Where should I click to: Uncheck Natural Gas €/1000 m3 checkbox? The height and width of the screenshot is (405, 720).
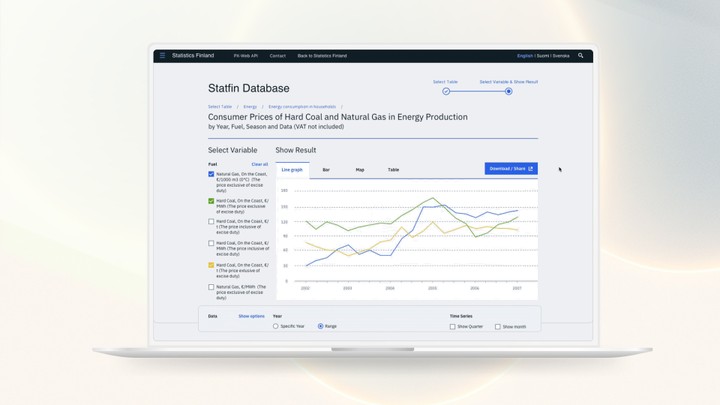211,174
